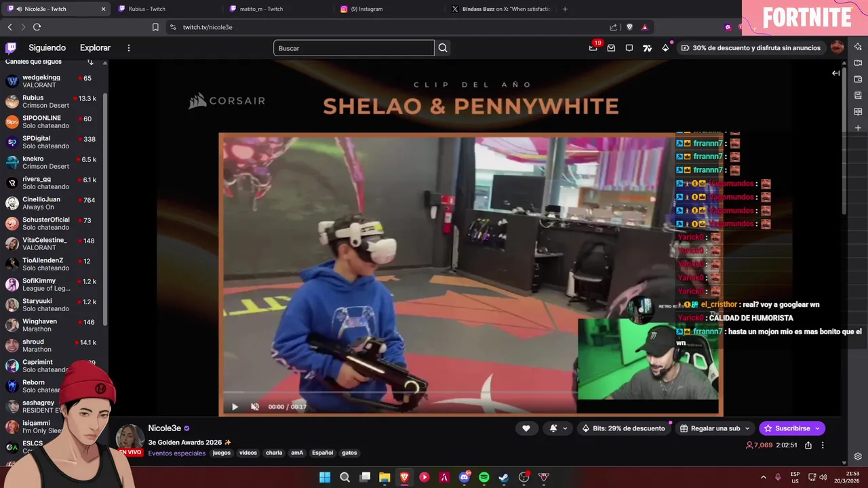Open the user profile avatar menu
Viewport: 868px width, 488px height.
[x=837, y=47]
